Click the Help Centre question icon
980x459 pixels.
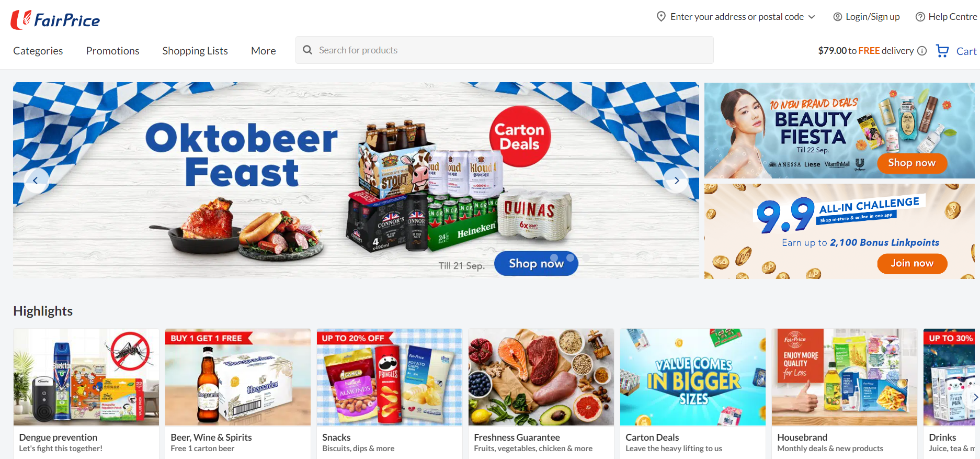click(920, 17)
